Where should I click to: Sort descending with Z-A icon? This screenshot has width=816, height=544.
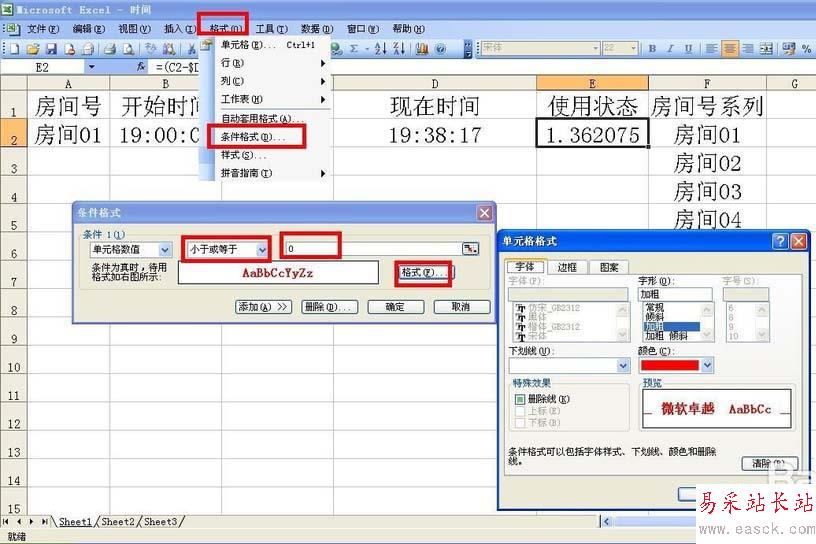coord(399,49)
